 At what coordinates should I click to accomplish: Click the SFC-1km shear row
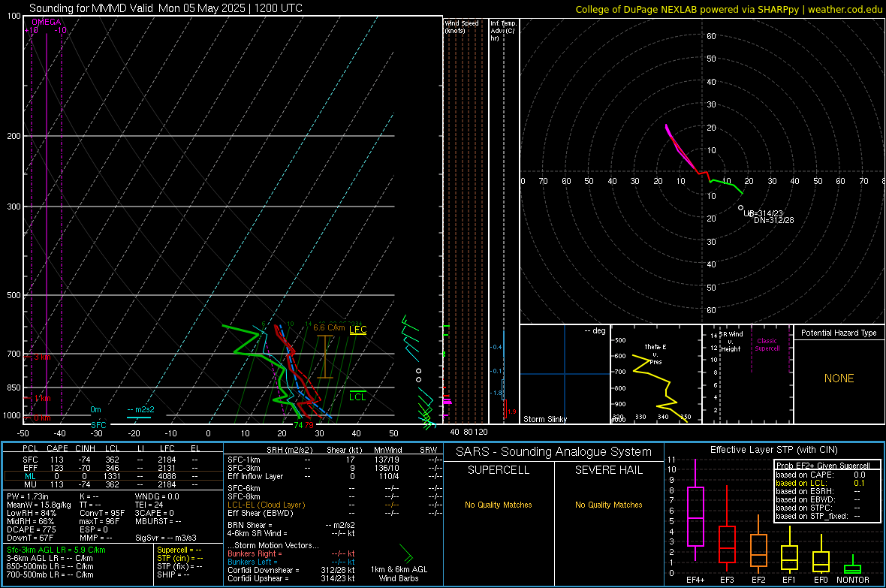(335, 460)
